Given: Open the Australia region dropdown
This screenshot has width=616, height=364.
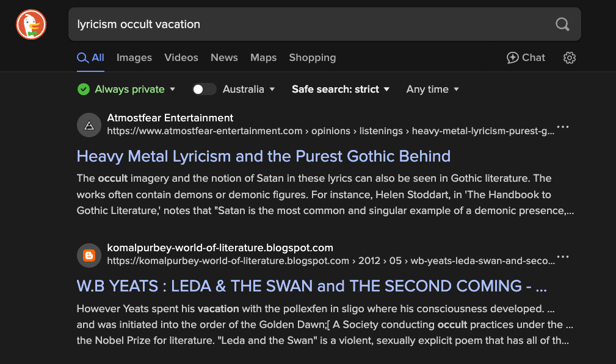Looking at the screenshot, I should tap(248, 90).
